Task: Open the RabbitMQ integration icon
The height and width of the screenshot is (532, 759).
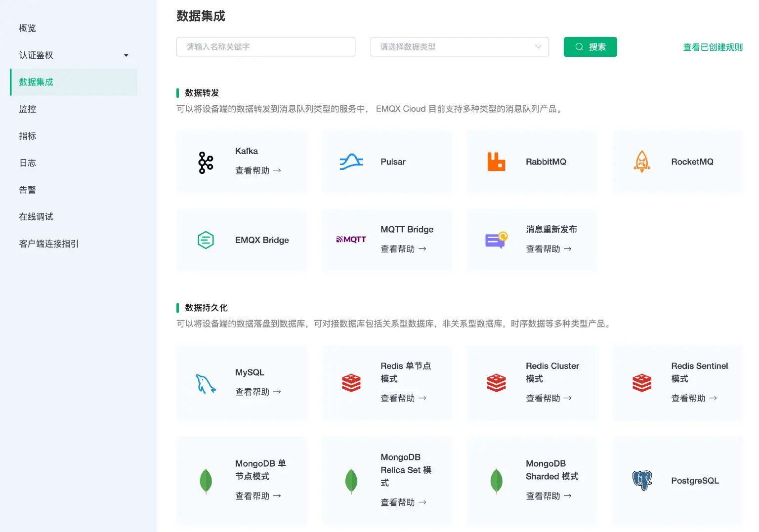Action: click(x=496, y=162)
